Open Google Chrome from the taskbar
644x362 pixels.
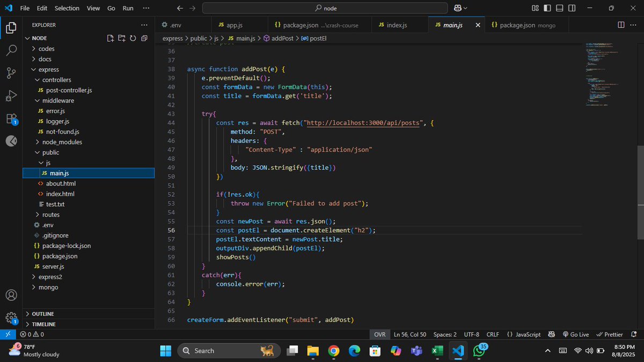point(334,351)
